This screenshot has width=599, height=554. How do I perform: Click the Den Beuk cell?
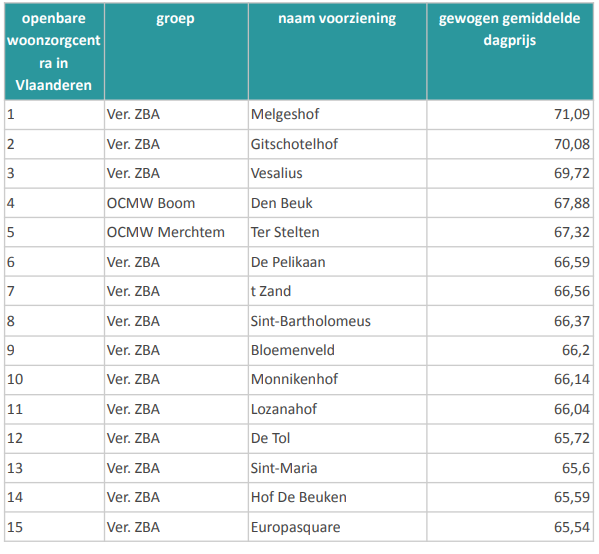coord(337,203)
